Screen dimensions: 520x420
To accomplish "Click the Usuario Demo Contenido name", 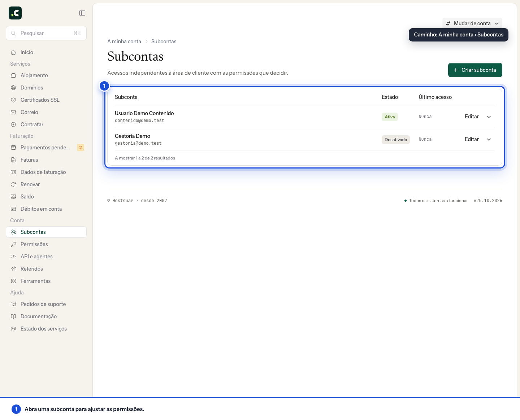I will [144, 113].
